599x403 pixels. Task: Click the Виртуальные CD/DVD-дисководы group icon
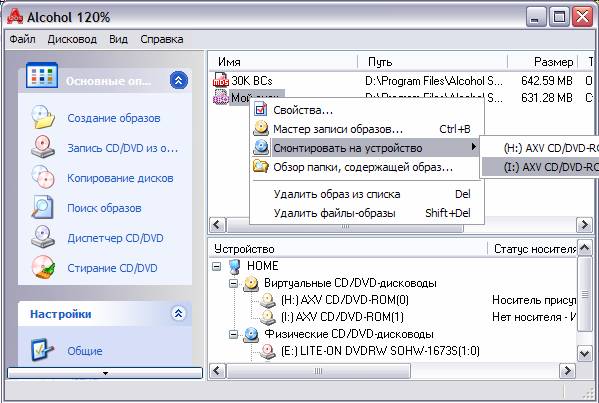click(x=251, y=284)
